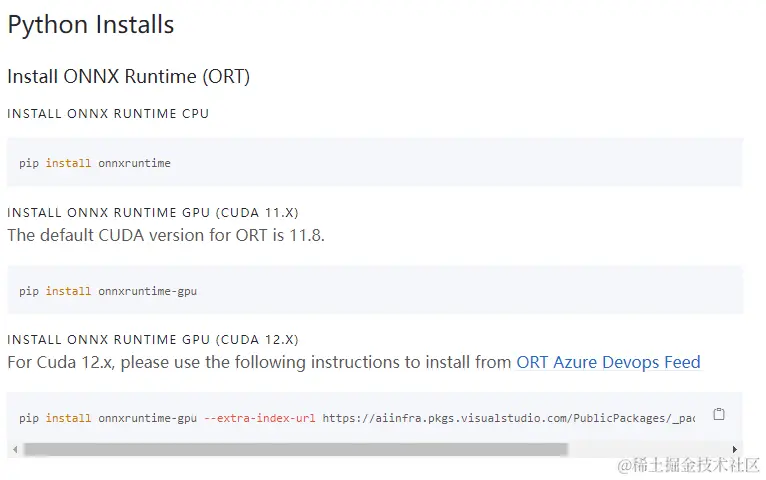The image size is (766, 480).
Task: Click the 'INSTALL ONNX RUNTIME GPU (CUDA 11.X)' label
Action: [x=152, y=213]
